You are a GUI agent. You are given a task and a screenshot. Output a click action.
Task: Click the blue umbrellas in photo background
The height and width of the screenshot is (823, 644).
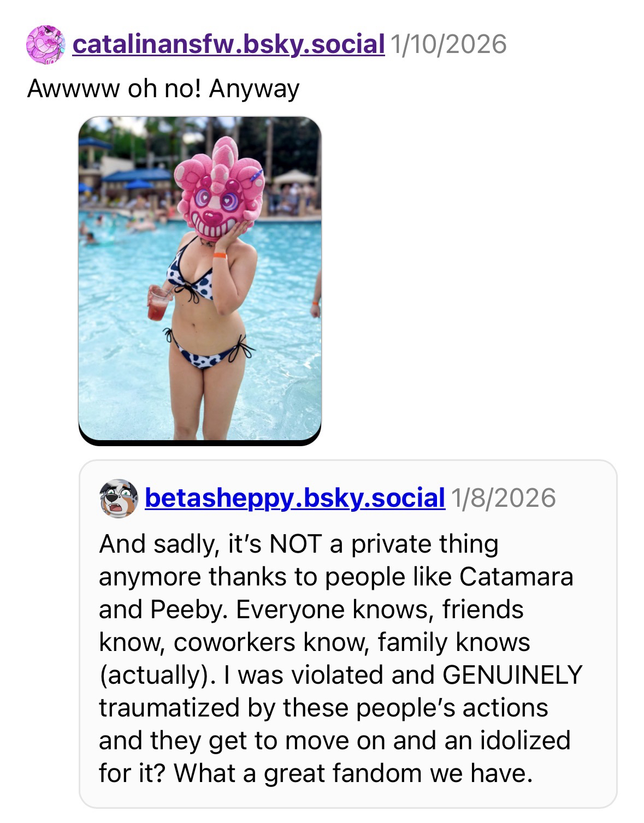pos(137,176)
